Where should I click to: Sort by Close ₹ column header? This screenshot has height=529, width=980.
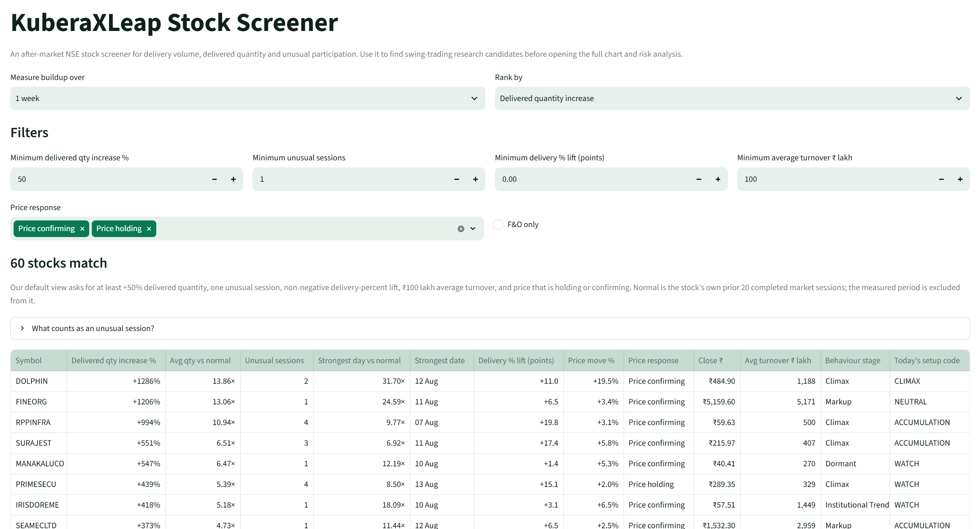click(x=717, y=361)
